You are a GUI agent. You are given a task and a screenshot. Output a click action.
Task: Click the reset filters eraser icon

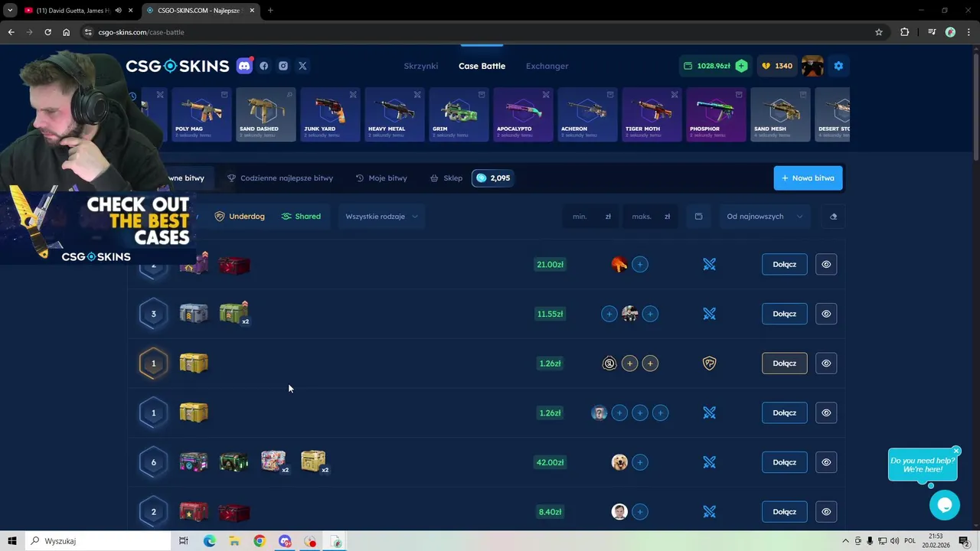tap(833, 217)
